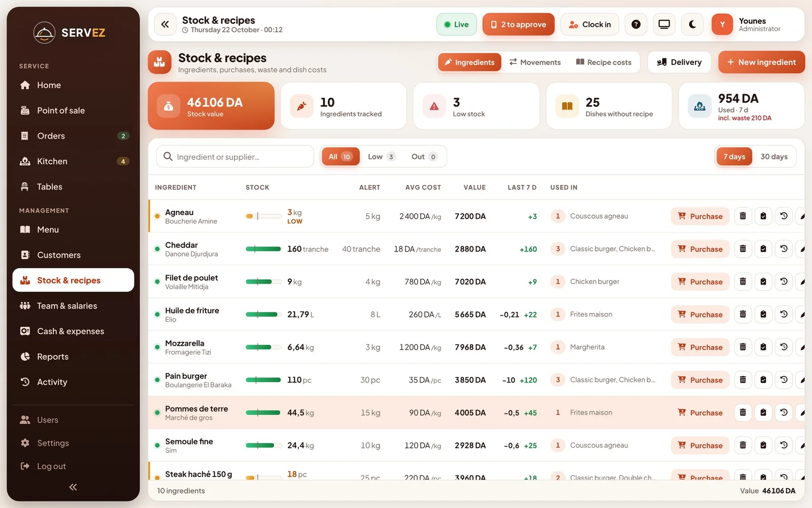Open the Delivery button

[x=679, y=62]
